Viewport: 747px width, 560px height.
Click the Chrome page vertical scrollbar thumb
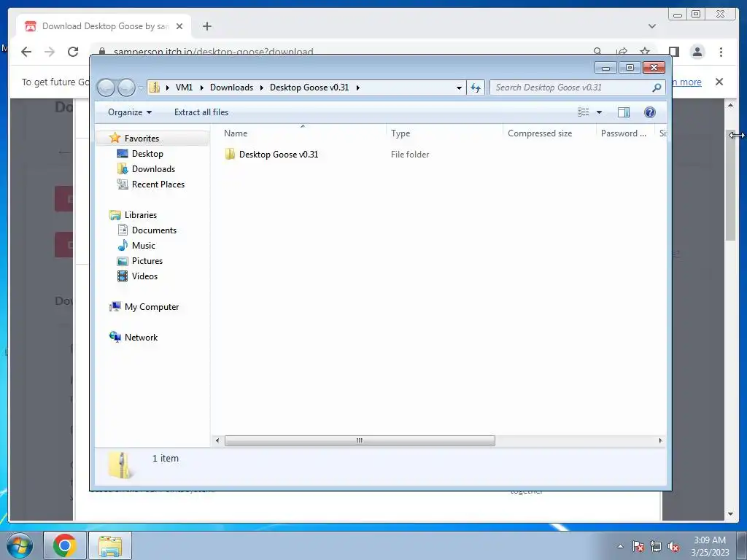coord(730,184)
